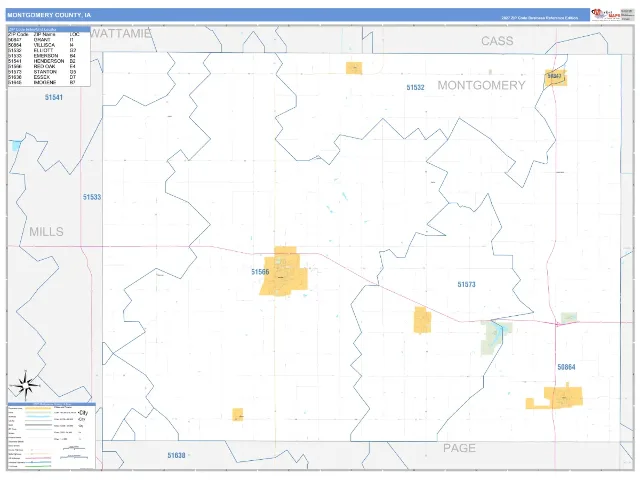Click the PAGE county label
This screenshot has width=640, height=480.
[460, 448]
